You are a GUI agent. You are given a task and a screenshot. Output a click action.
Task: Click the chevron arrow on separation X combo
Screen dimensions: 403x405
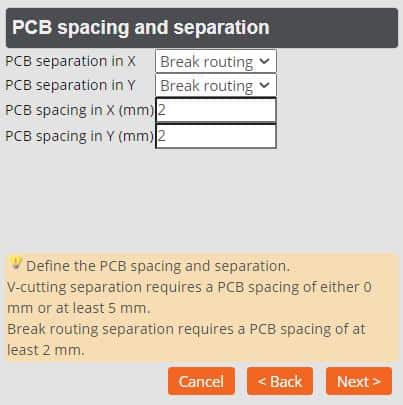tap(264, 61)
